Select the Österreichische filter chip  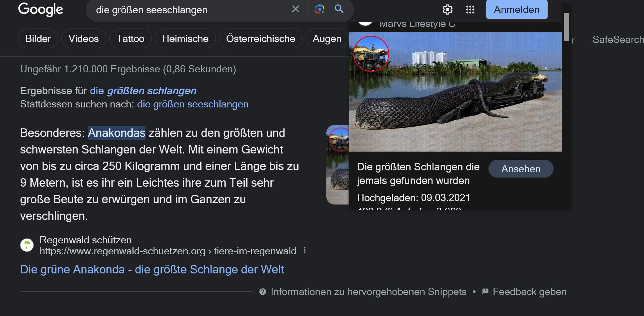[260, 39]
